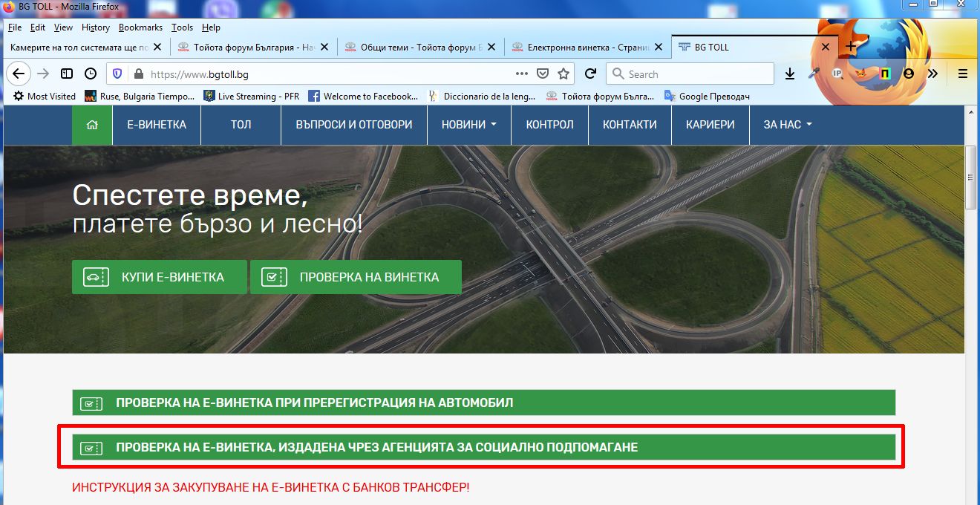
Task: Click the ПРОВЕРКА НА ВИНЕТКА button
Action: (x=356, y=277)
